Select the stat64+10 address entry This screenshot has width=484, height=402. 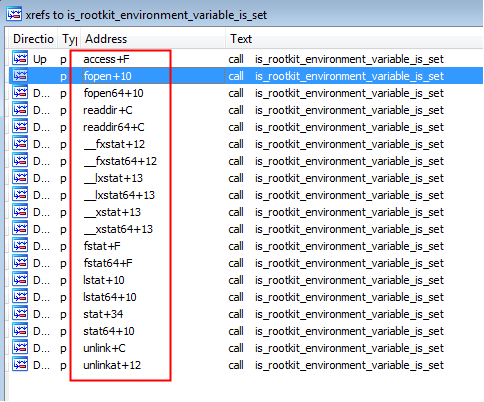(109, 331)
